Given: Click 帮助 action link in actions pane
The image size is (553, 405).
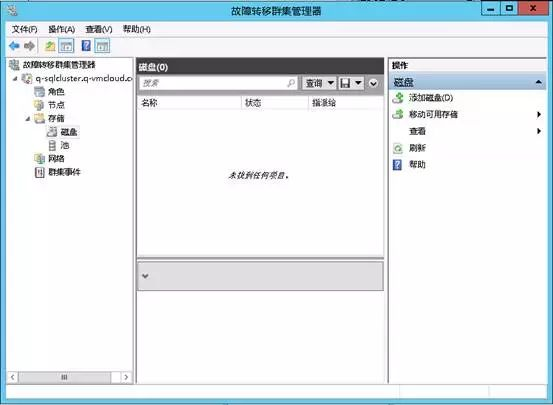Looking at the screenshot, I should [417, 165].
